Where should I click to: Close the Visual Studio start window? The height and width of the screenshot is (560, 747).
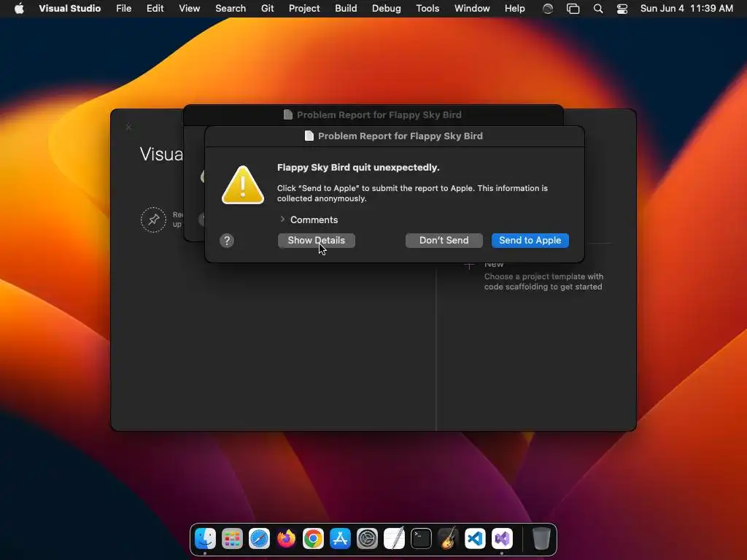[128, 127]
